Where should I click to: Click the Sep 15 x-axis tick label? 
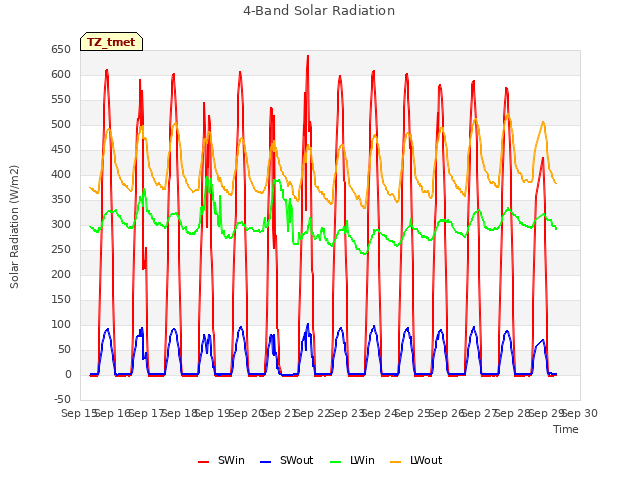(78, 413)
